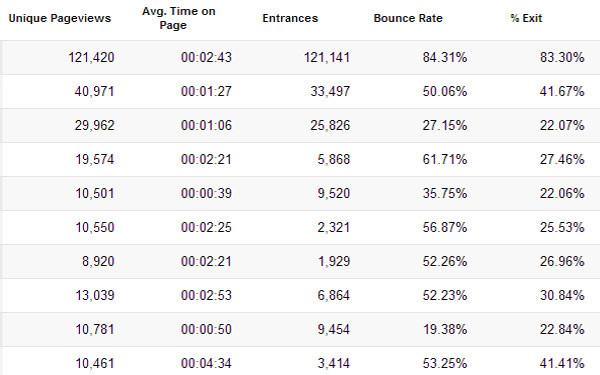Select unique pageviews value 10,550

click(95, 228)
